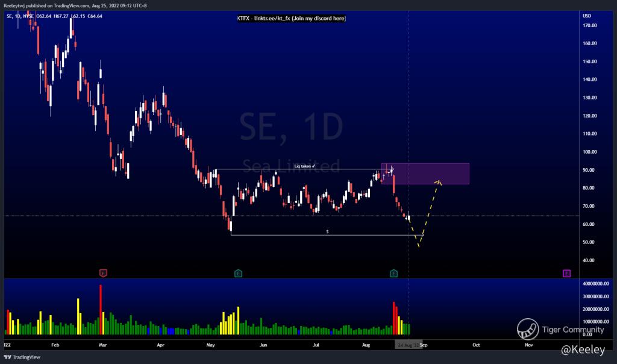
Task: Click the low value L62.15
Action: point(78,16)
